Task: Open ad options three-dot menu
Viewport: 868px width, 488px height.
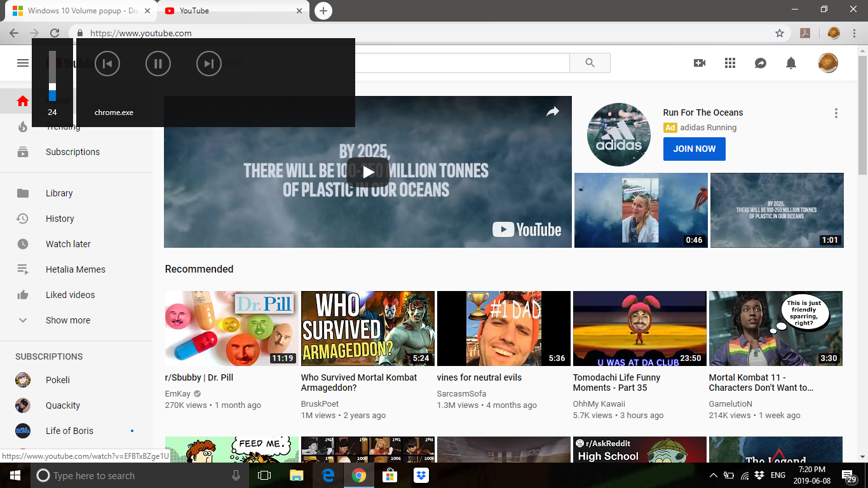Action: (836, 113)
